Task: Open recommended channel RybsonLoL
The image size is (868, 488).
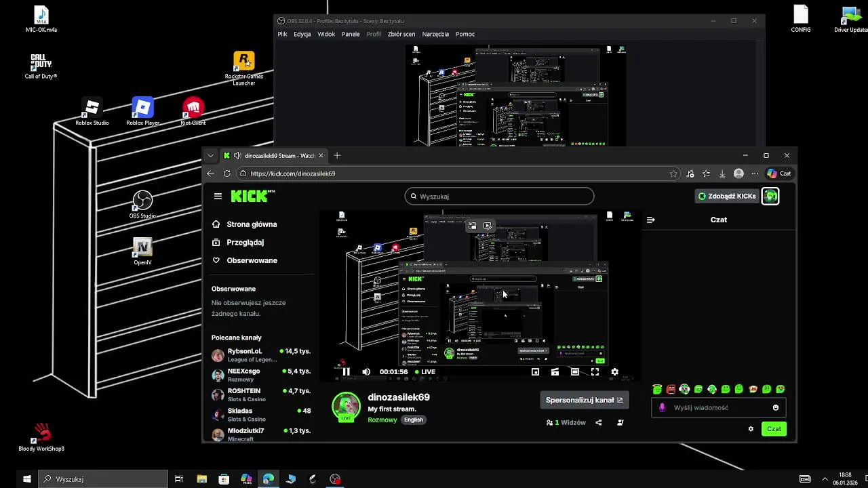Action: coord(261,355)
